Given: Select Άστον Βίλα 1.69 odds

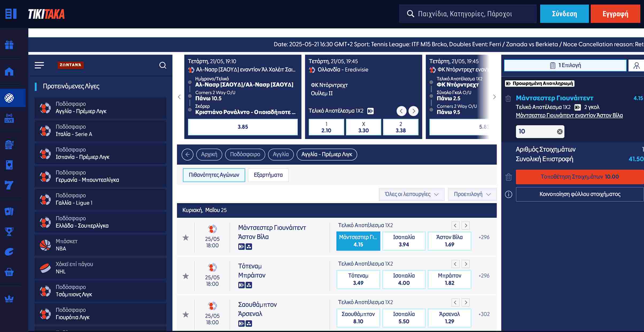Looking at the screenshot, I should [x=449, y=241].
